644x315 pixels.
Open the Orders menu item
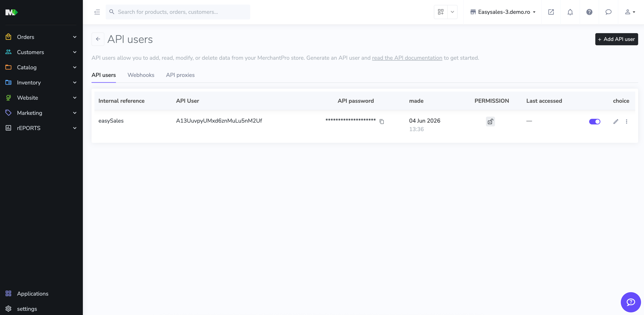(x=41, y=37)
